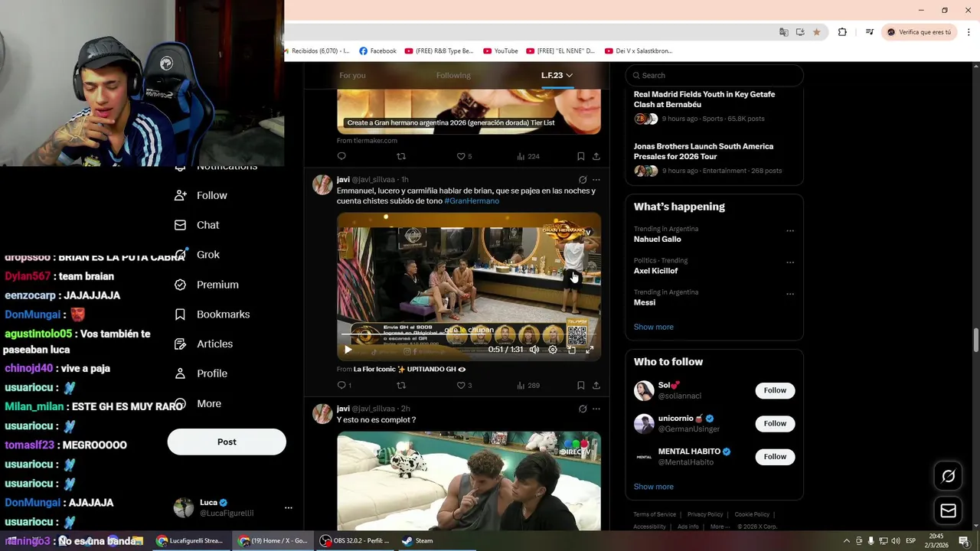Repost javi's tweet about brian

click(x=401, y=385)
